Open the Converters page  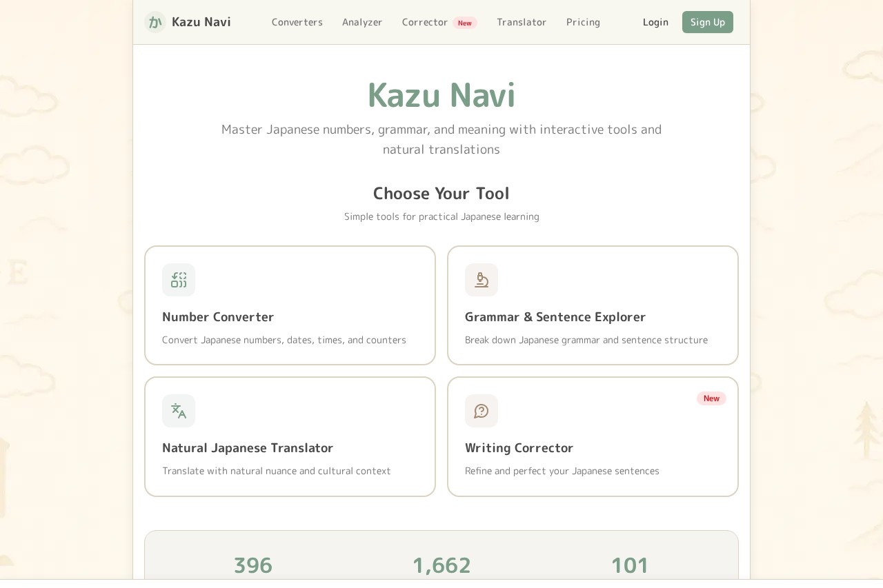(297, 22)
